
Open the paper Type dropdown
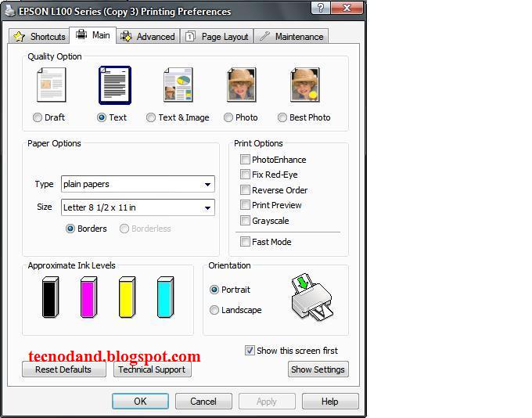tap(138, 184)
